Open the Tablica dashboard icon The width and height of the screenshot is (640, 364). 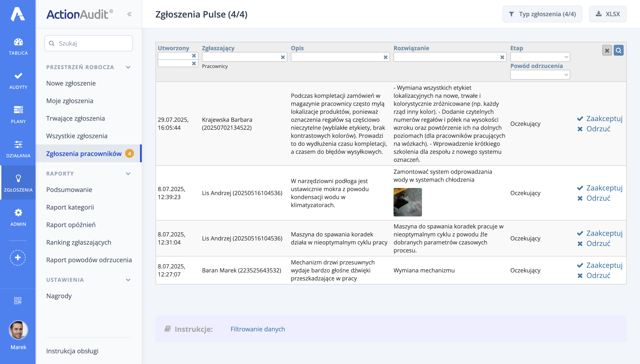coord(18,42)
